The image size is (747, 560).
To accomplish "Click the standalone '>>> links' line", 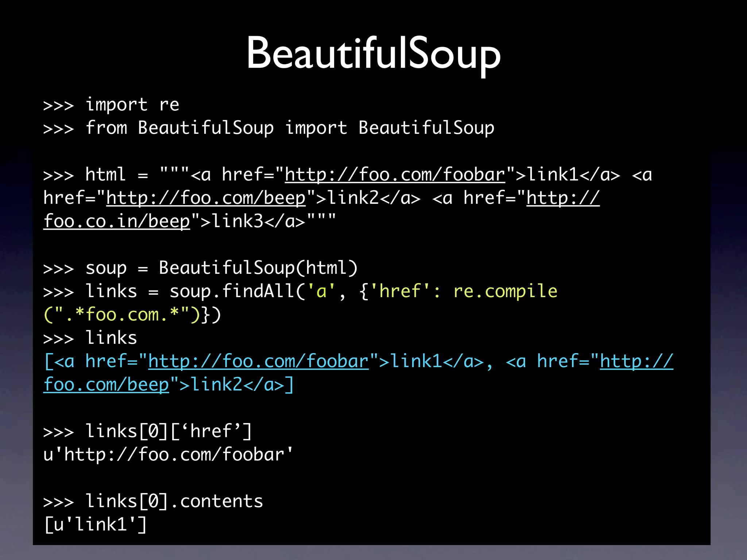I will click(90, 338).
